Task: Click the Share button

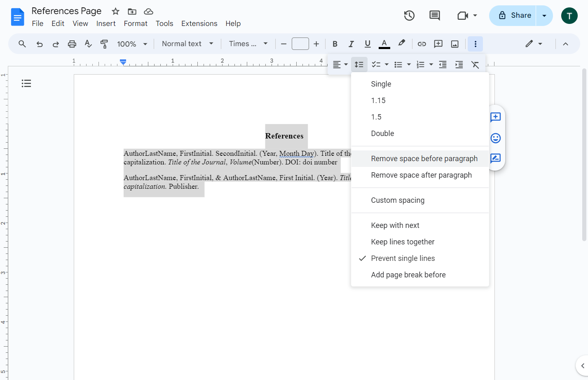Action: [x=513, y=16]
